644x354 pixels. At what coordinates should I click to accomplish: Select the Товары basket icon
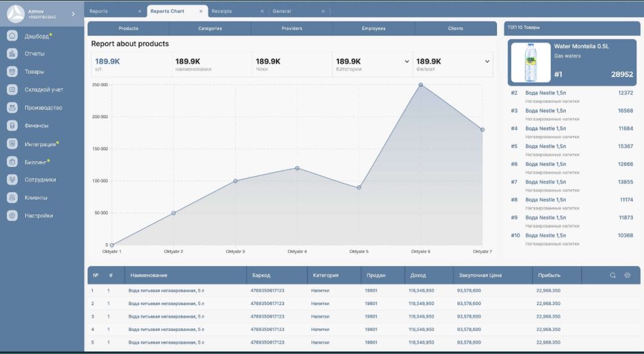click(x=12, y=72)
